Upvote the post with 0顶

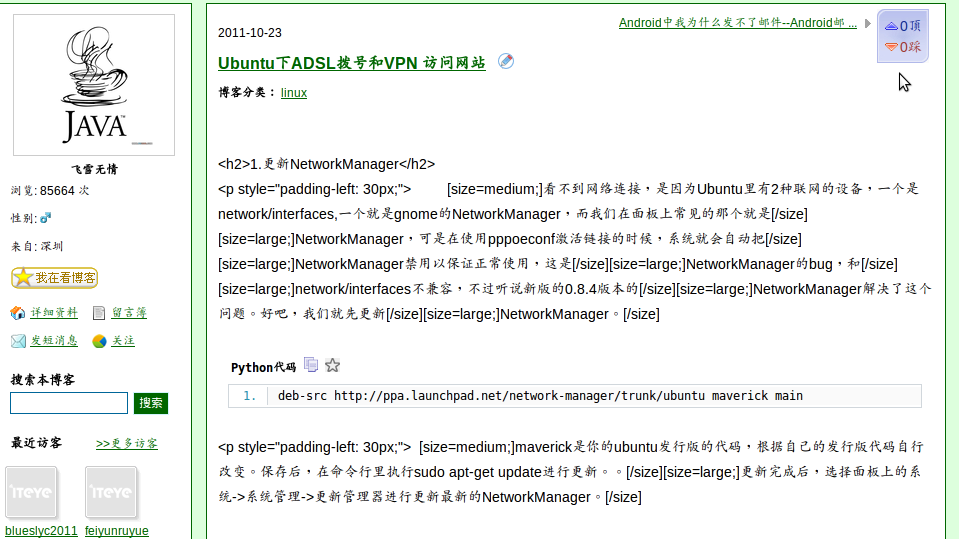point(903,26)
